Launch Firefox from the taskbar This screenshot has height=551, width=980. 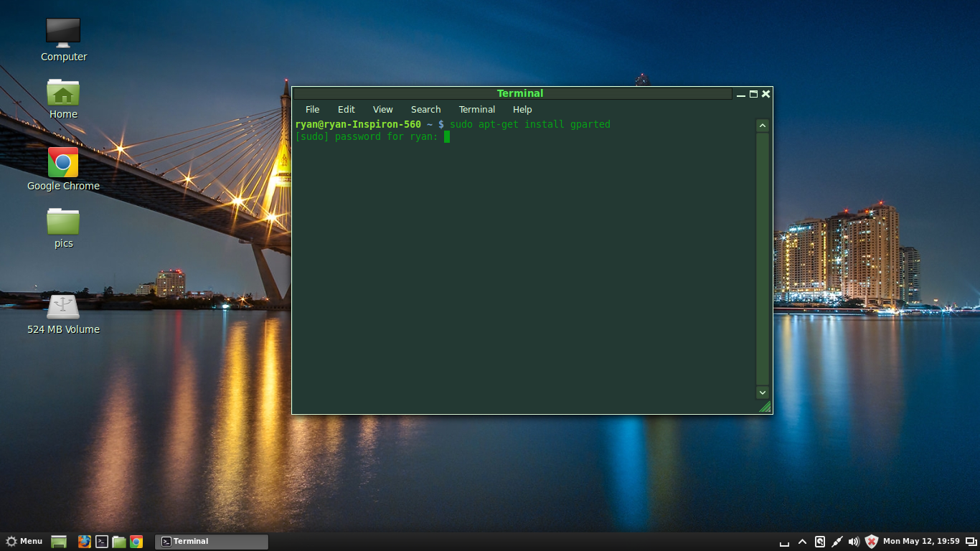pos(85,542)
